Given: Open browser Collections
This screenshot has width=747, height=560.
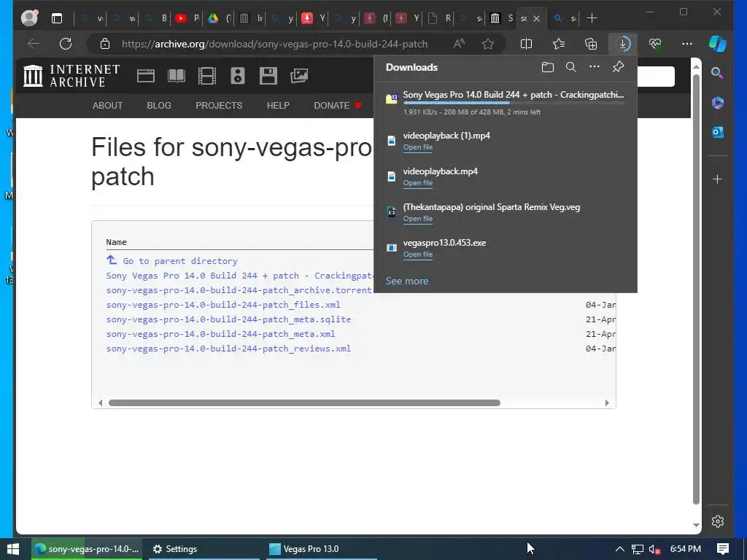Looking at the screenshot, I should pyautogui.click(x=591, y=44).
